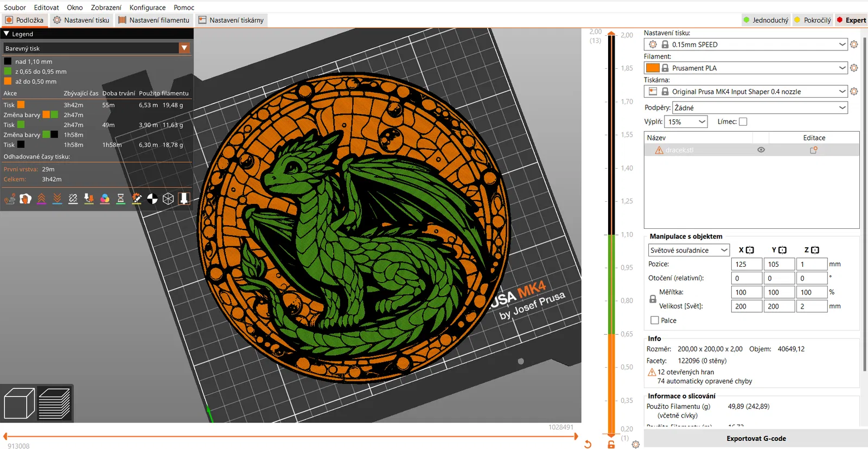Click the hourglass pause prints icon

click(x=120, y=199)
